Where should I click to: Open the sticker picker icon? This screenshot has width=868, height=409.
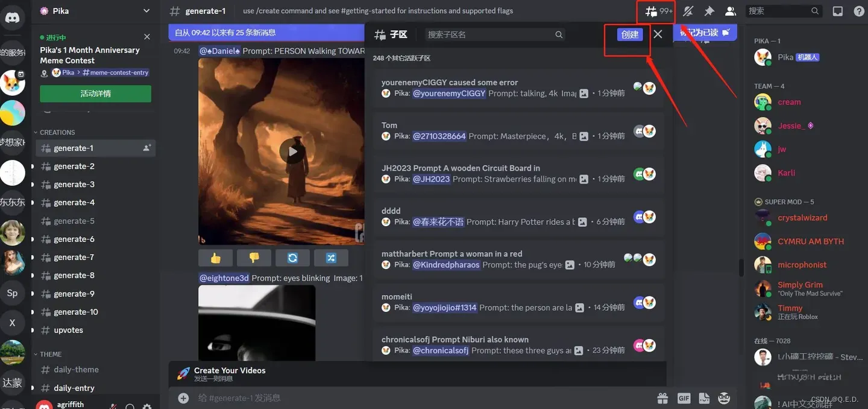[704, 398]
